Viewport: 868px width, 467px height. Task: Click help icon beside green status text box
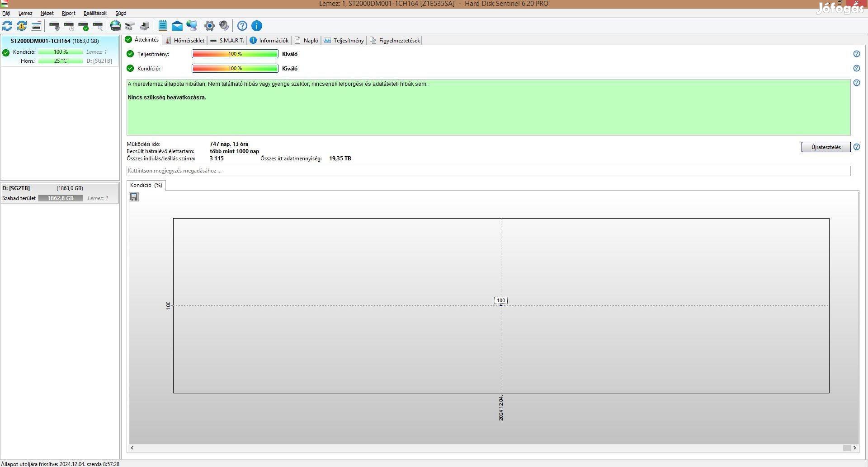pyautogui.click(x=857, y=83)
